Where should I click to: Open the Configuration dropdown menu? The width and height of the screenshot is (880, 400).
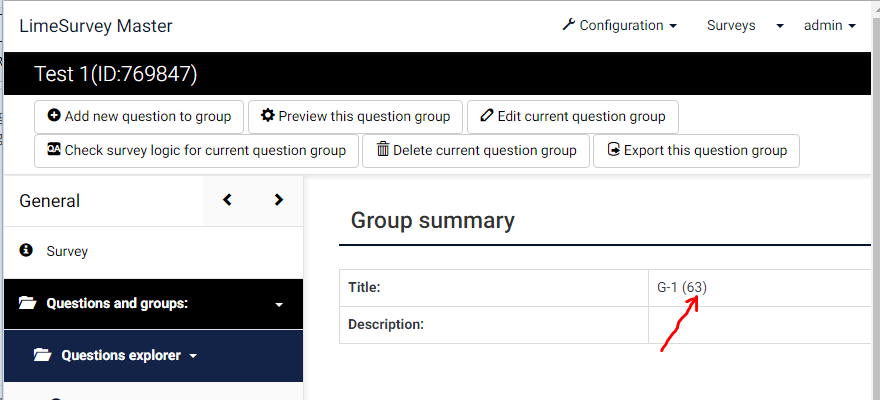[620, 25]
